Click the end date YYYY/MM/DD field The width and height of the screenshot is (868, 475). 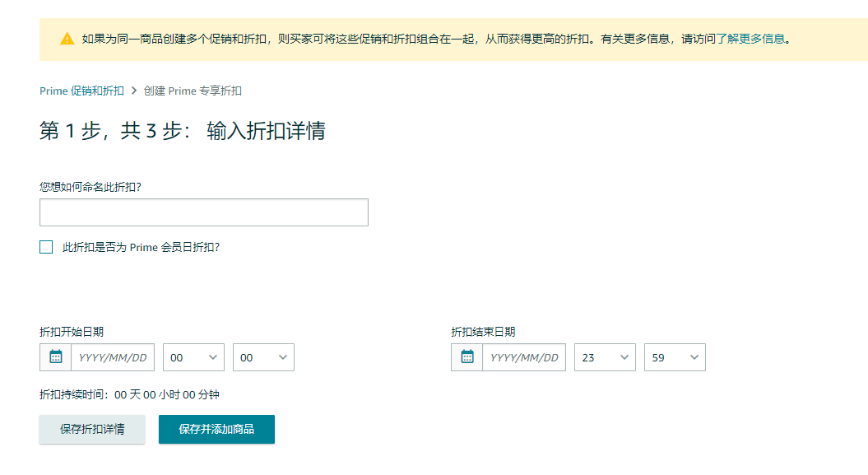click(524, 357)
